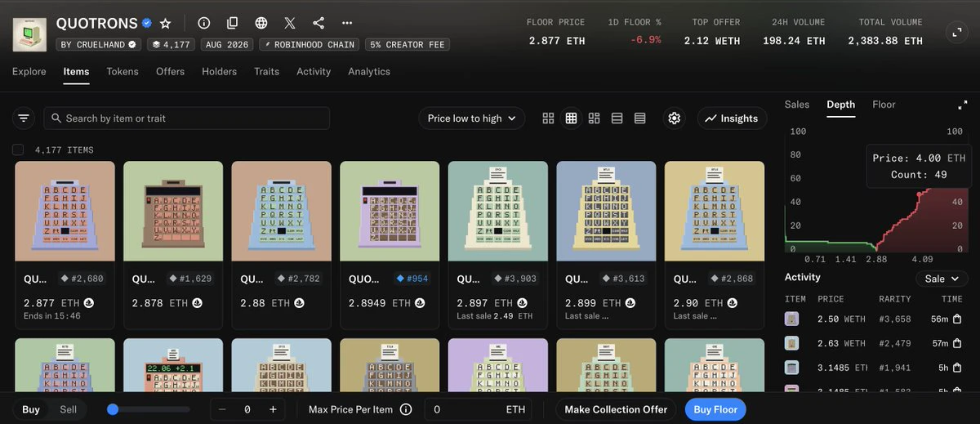Expand the header stats with corner icon

coord(955,33)
